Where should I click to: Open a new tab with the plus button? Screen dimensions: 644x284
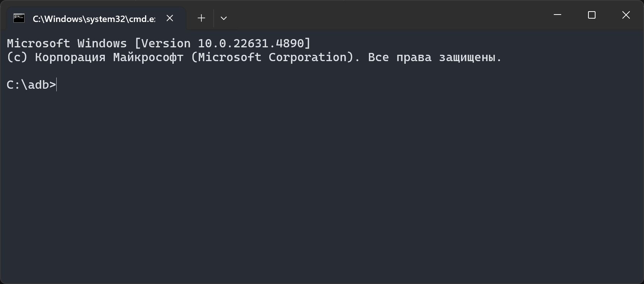click(x=201, y=18)
